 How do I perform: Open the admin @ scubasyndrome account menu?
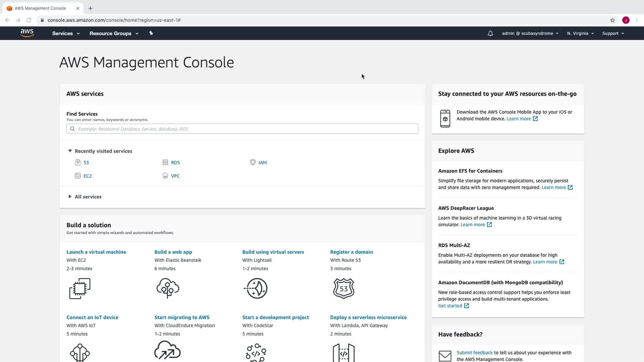pyautogui.click(x=530, y=33)
